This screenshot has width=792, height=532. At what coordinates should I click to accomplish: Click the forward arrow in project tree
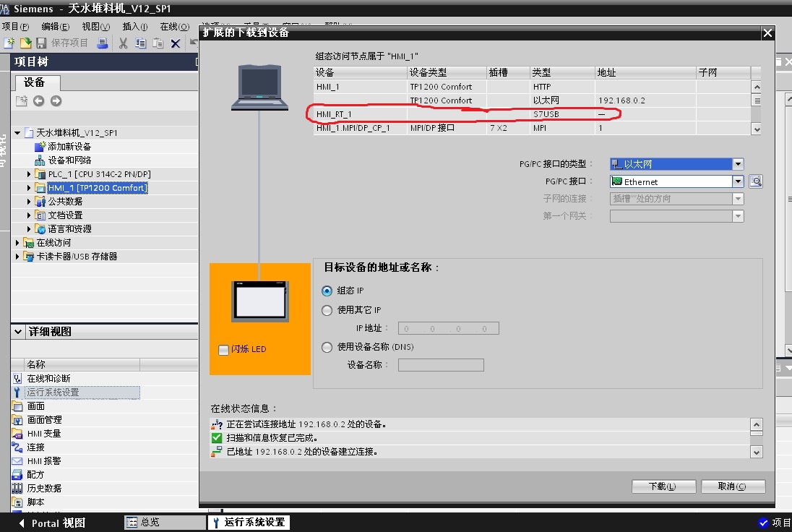point(56,101)
